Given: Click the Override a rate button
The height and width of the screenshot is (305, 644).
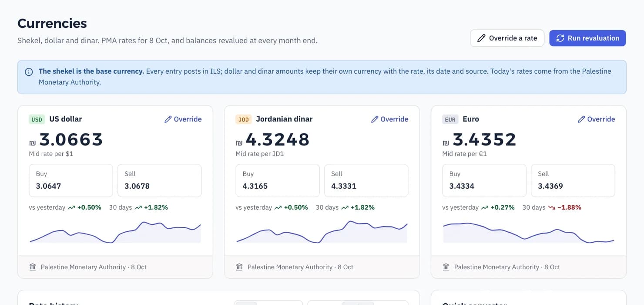Looking at the screenshot, I should (507, 38).
